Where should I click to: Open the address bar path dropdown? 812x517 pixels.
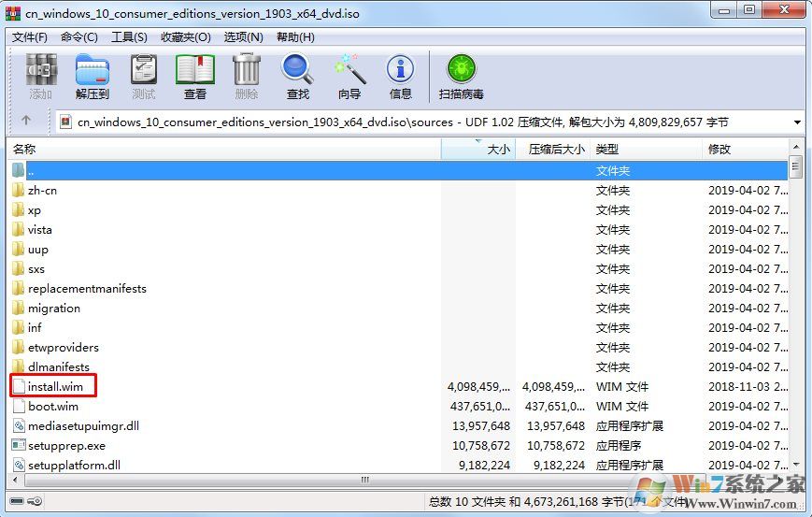pos(797,122)
